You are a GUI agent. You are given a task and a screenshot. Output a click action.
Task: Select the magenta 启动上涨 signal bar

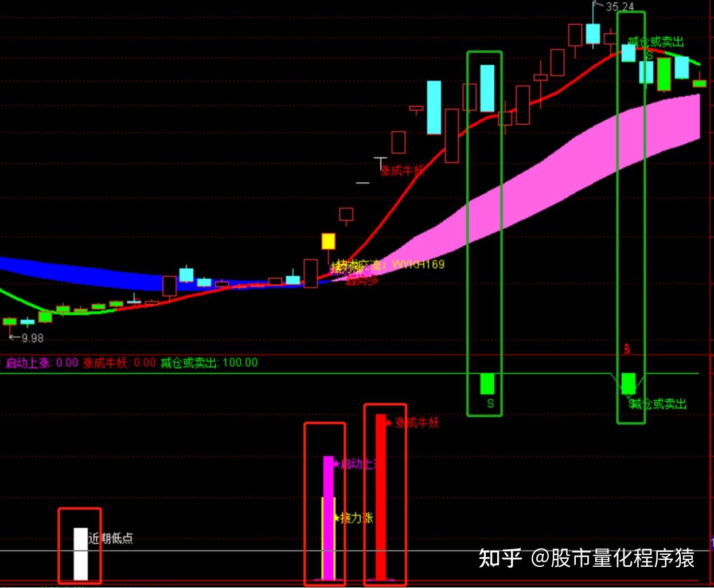coord(329,518)
